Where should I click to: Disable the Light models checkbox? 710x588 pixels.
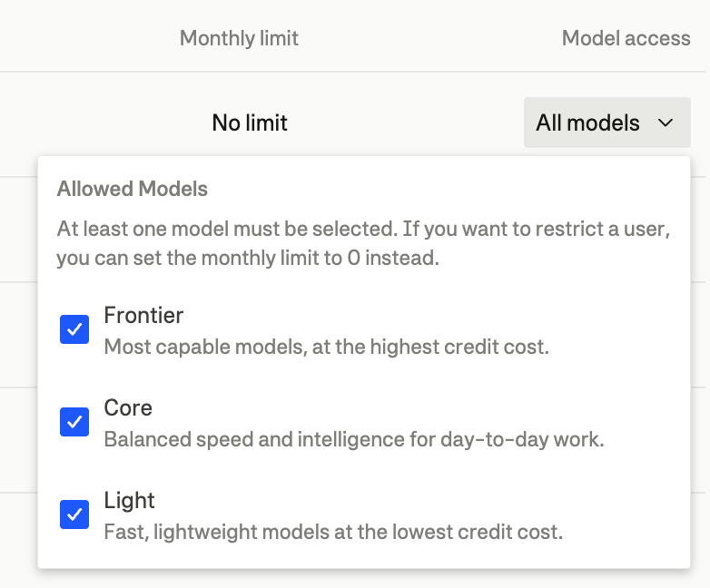74,514
